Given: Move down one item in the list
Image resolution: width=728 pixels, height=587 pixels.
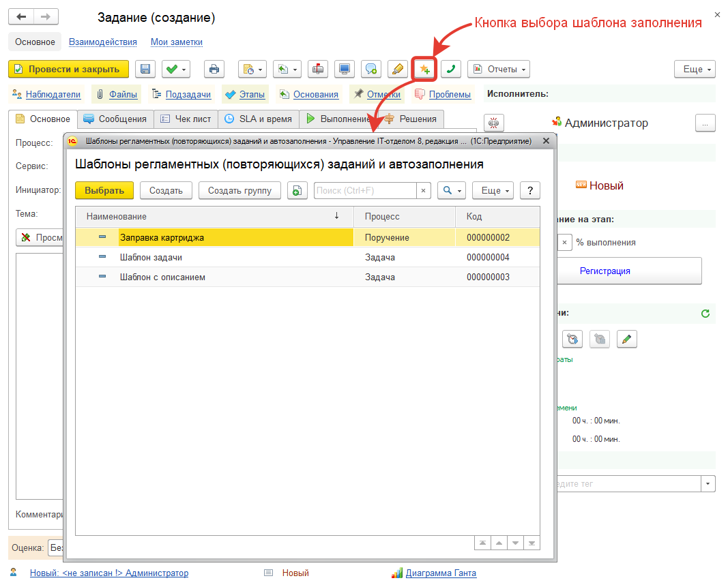Looking at the screenshot, I should [x=515, y=543].
